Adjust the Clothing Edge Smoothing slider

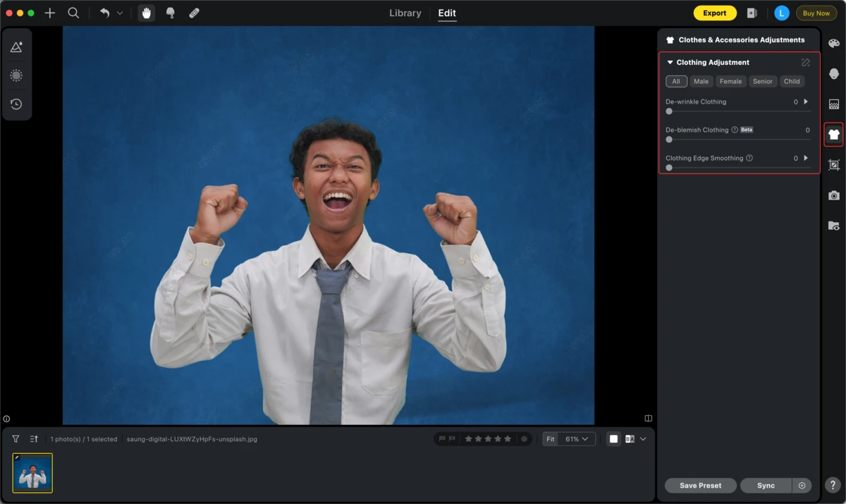[738, 168]
